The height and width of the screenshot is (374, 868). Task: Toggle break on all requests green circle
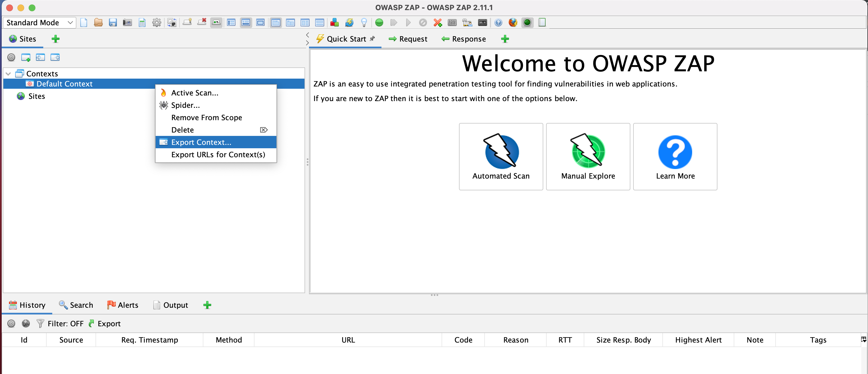[x=379, y=22]
